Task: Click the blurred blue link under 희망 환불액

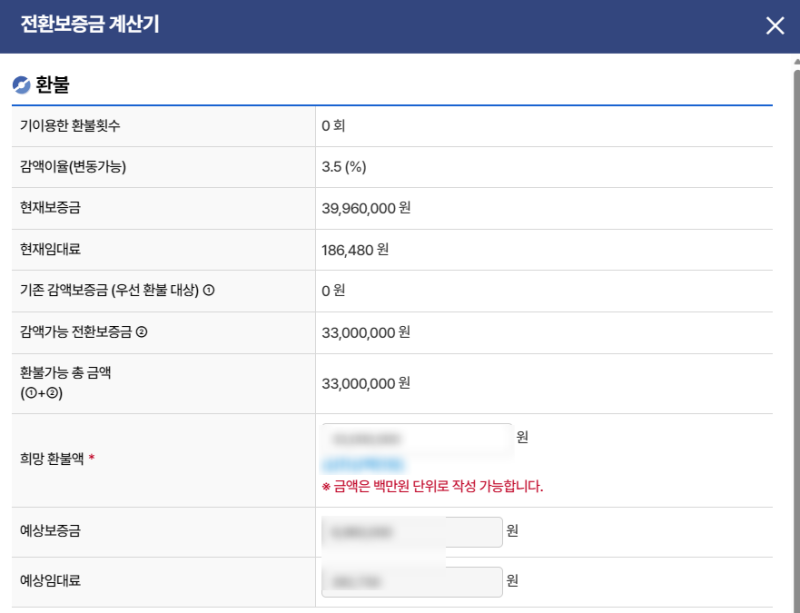Action: [363, 464]
